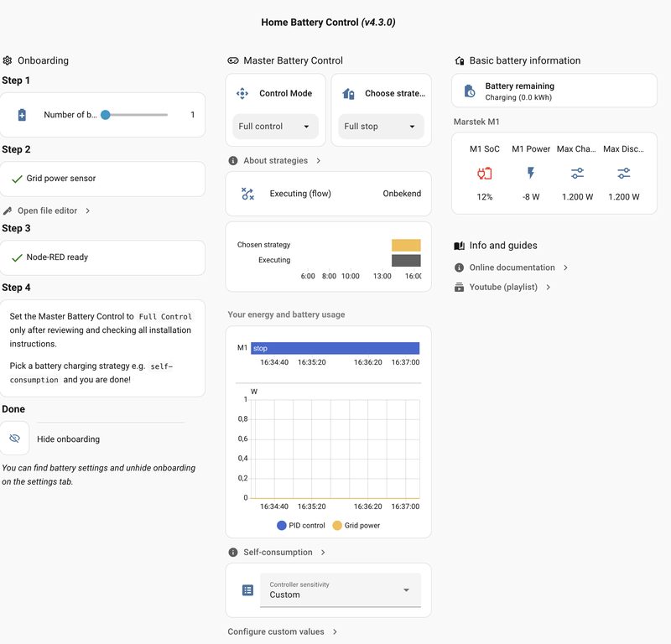Click the M1 Power lightning bolt icon
Image resolution: width=671 pixels, height=644 pixels.
point(531,173)
